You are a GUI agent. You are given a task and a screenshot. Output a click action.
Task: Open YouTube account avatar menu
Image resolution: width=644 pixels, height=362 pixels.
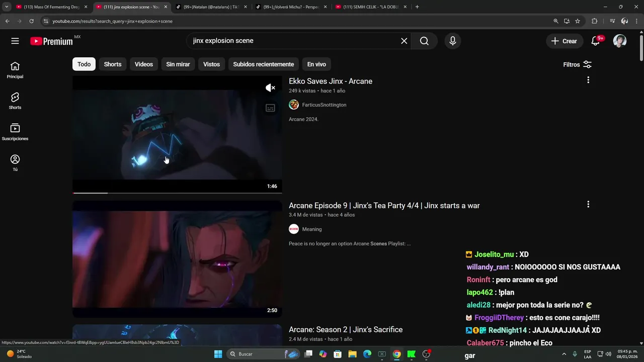(620, 41)
